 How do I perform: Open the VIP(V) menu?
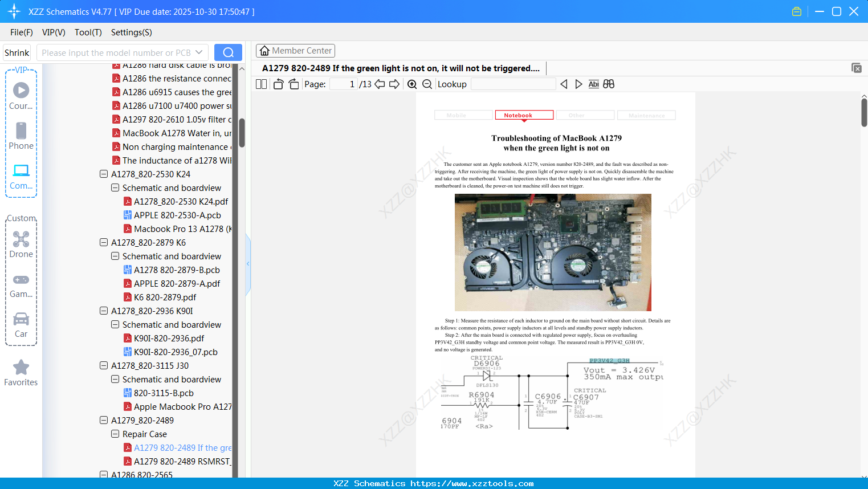tap(54, 32)
